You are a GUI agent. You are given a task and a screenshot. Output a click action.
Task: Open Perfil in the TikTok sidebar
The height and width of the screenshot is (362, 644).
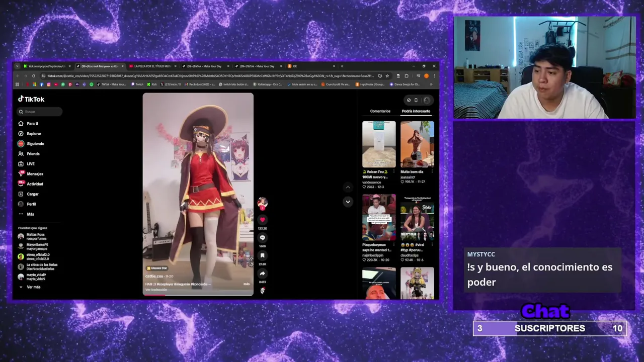point(27,204)
